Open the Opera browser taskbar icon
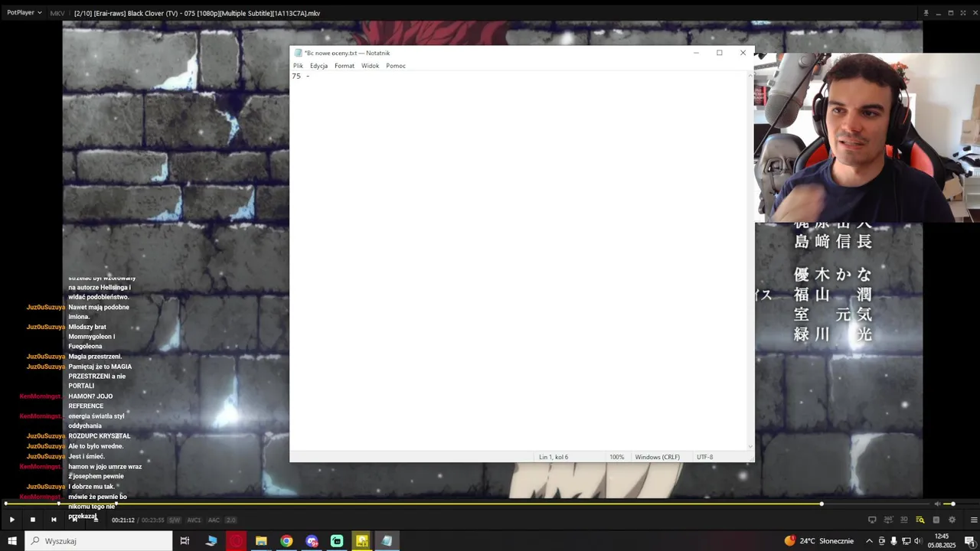This screenshot has height=551, width=980. click(236, 541)
